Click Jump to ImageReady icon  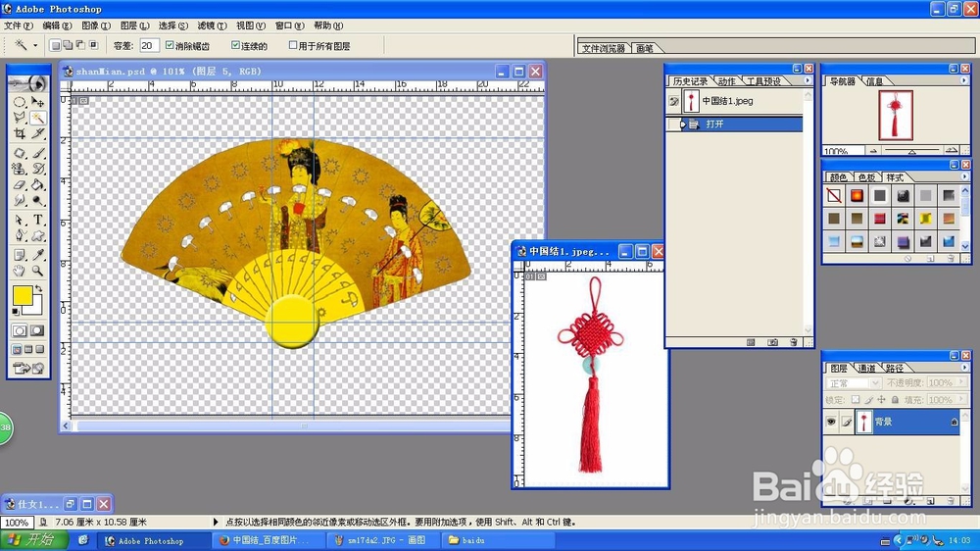click(x=28, y=369)
